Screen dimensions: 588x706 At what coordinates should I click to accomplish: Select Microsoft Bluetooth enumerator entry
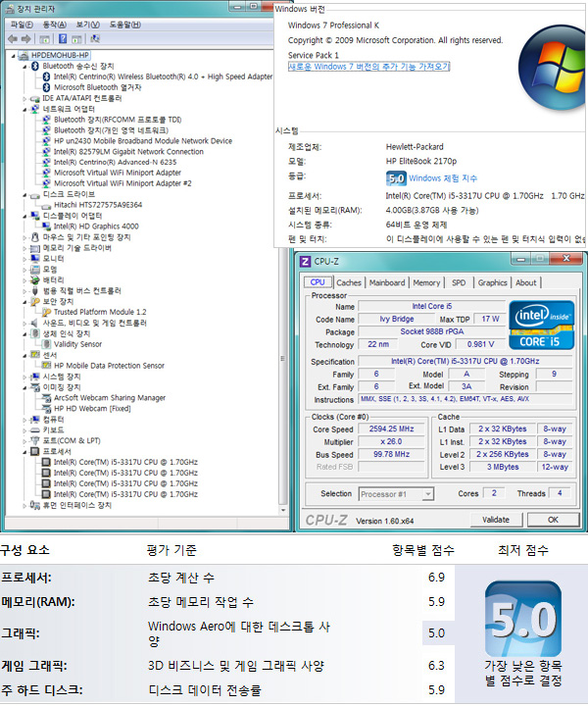98,87
